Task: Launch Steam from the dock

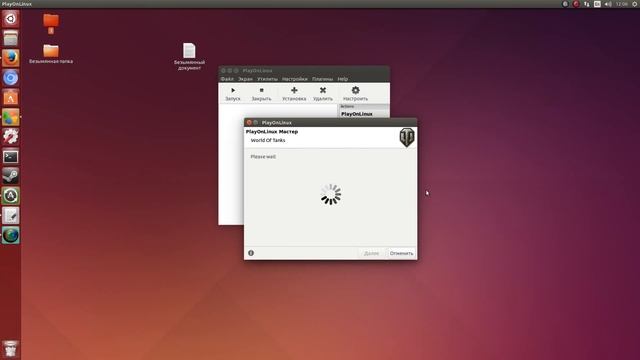Action: coord(11,176)
